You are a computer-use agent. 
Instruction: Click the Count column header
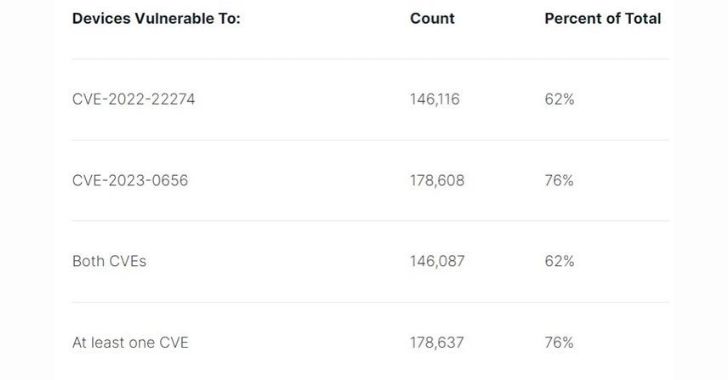pyautogui.click(x=432, y=19)
